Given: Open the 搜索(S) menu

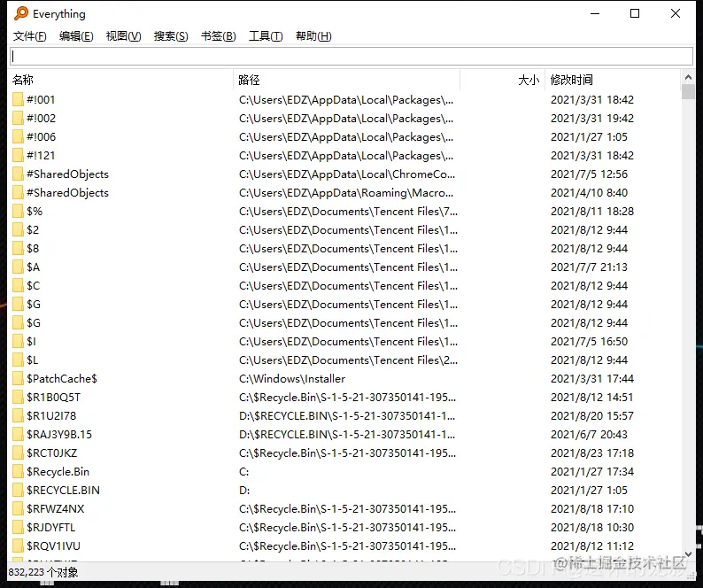Looking at the screenshot, I should click(171, 36).
